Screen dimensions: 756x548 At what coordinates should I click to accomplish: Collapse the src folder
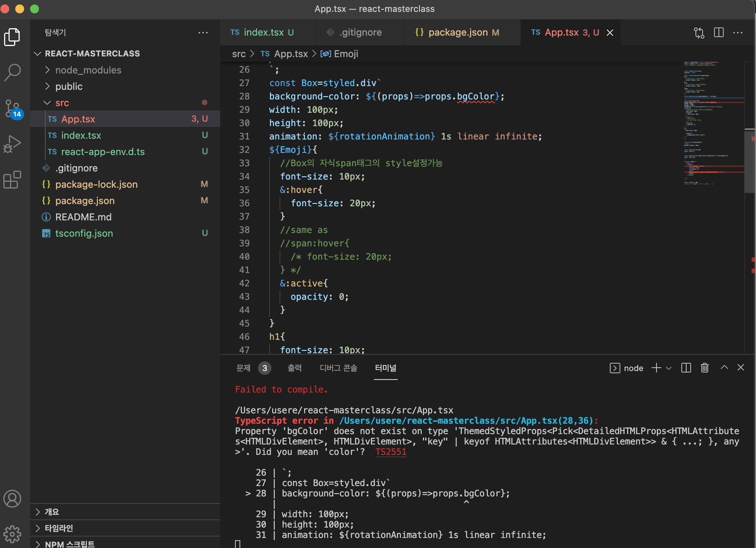[x=47, y=102]
